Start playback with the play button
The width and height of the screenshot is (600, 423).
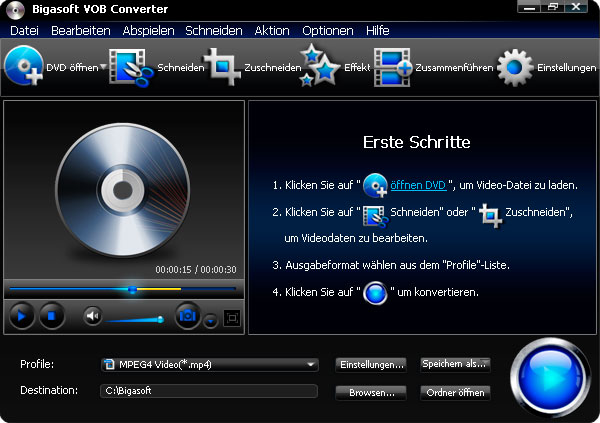pyautogui.click(x=21, y=316)
